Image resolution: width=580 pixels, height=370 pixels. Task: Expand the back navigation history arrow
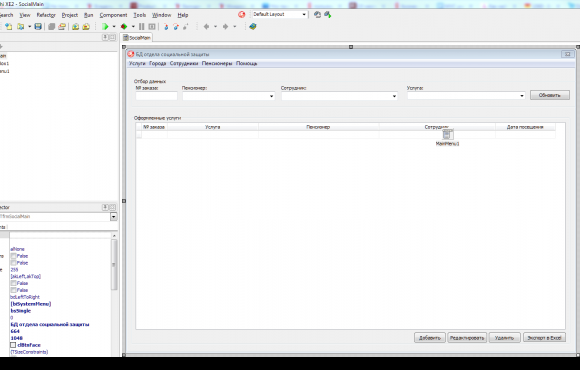tap(215, 27)
